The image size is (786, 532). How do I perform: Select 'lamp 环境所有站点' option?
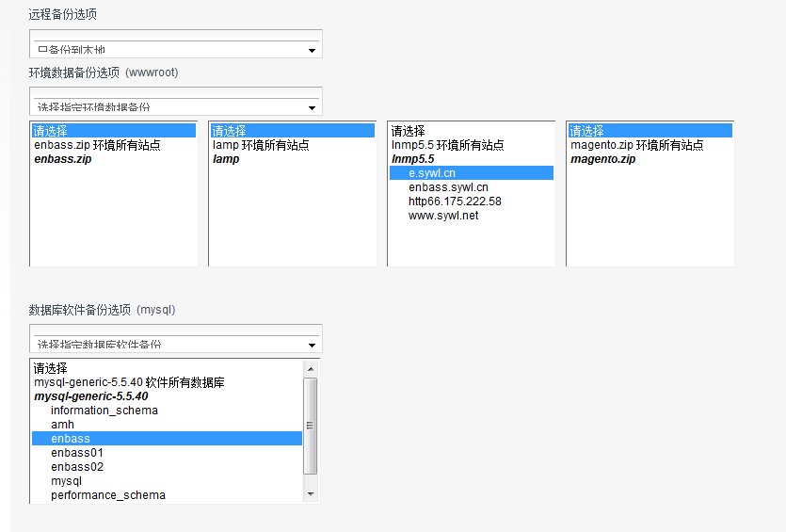261,145
